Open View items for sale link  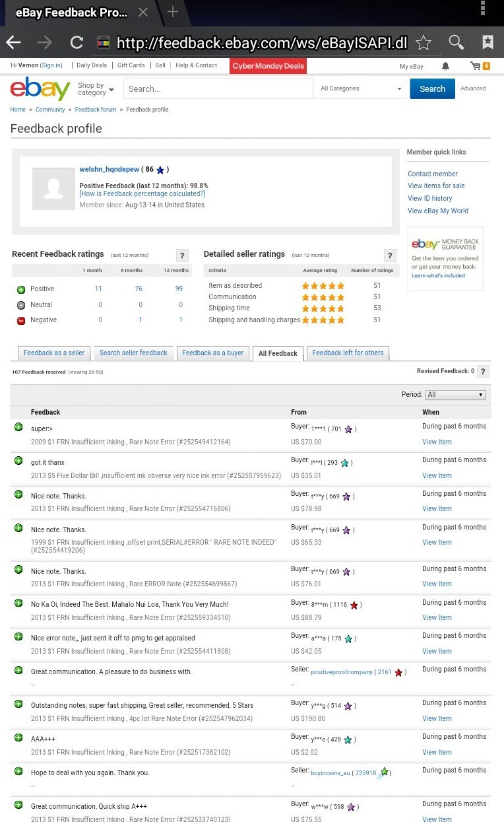[x=436, y=186]
